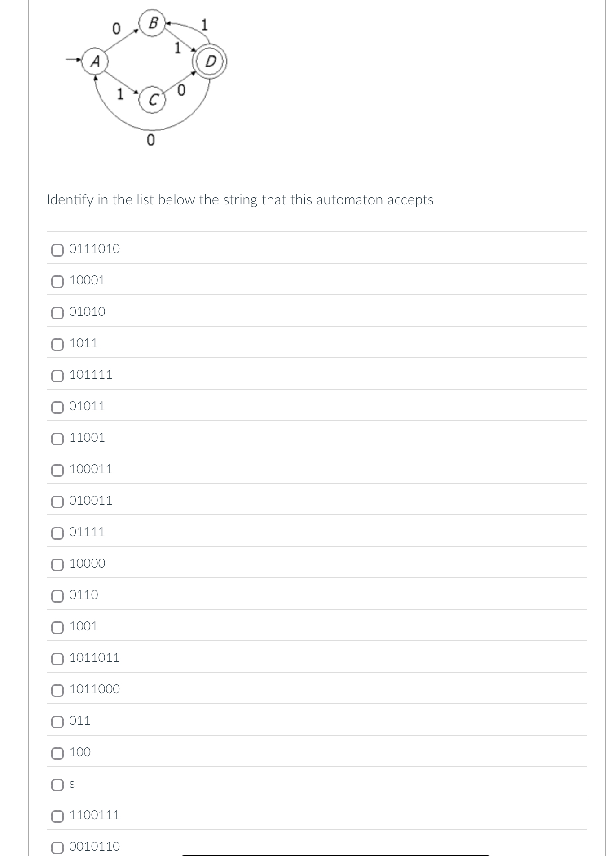Select answer 1100111

pyautogui.click(x=57, y=816)
